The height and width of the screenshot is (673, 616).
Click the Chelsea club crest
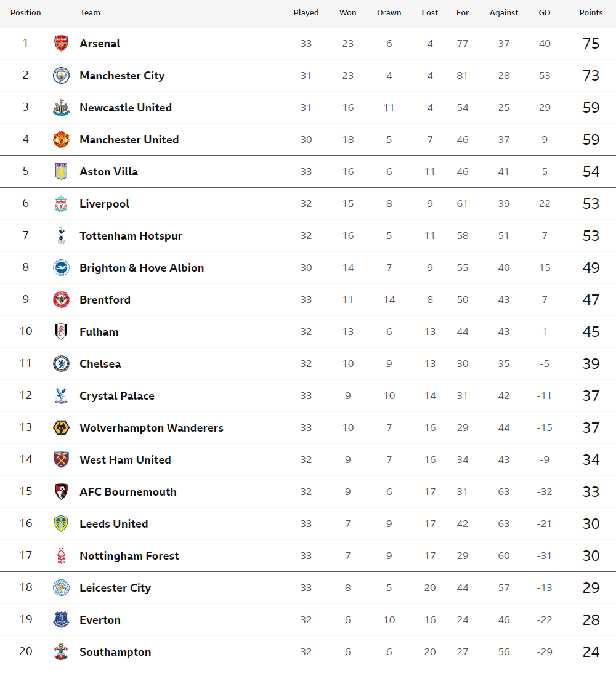pos(61,363)
